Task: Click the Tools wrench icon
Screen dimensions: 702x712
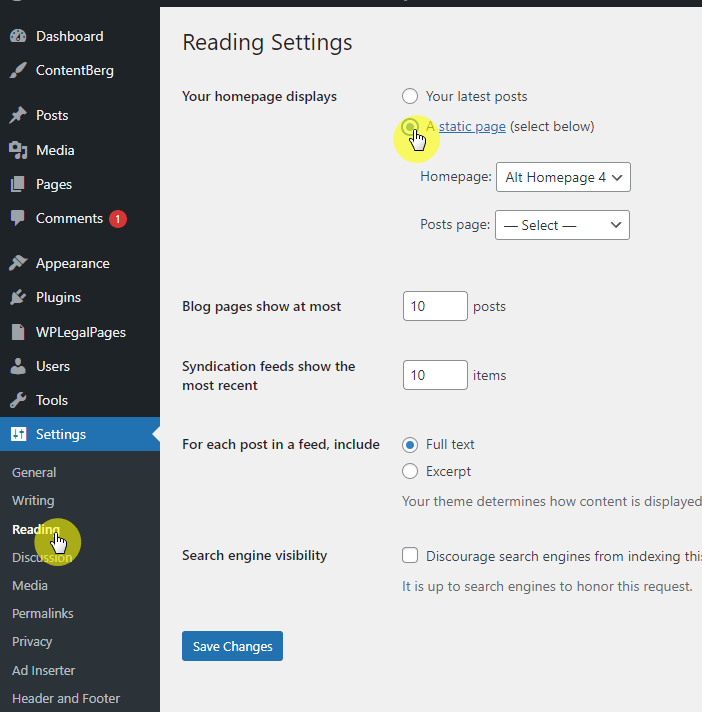Action: (x=18, y=400)
